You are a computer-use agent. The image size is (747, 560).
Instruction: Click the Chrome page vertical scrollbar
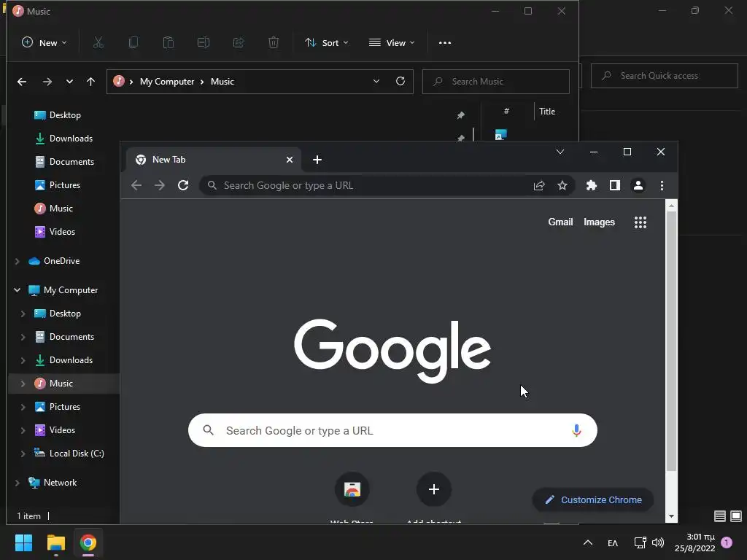tap(671, 341)
